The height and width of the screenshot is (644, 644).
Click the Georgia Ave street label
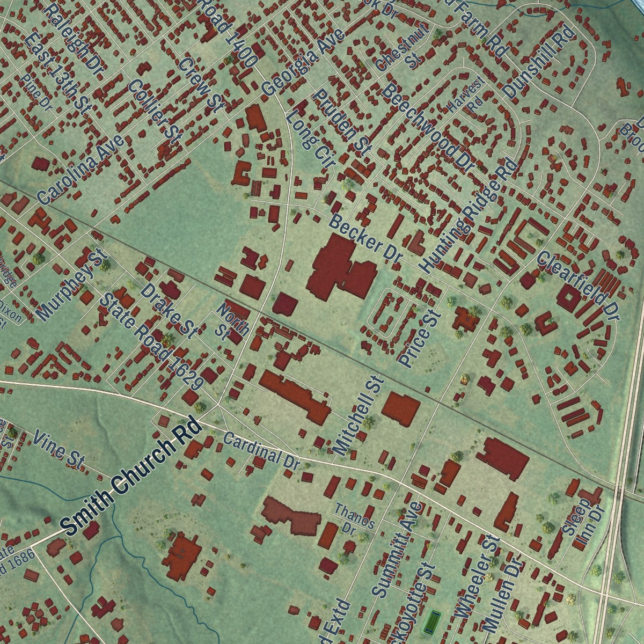pyautogui.click(x=302, y=62)
